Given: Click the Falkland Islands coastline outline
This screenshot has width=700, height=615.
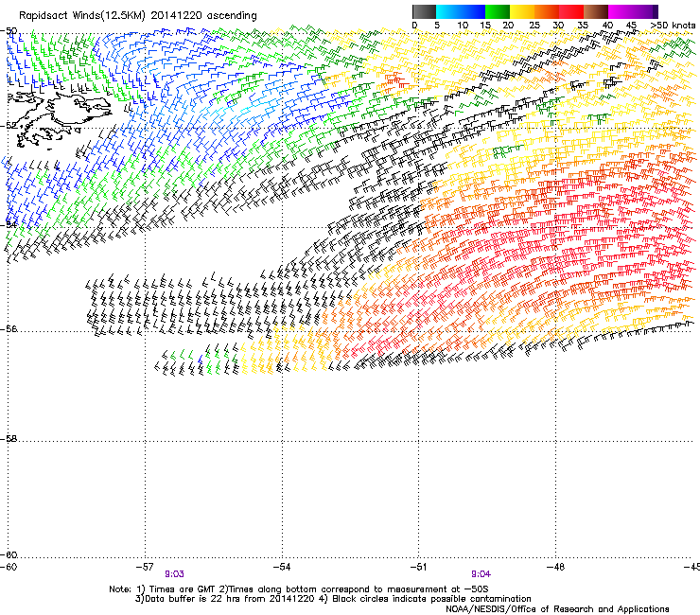Looking at the screenshot, I should point(61,119).
